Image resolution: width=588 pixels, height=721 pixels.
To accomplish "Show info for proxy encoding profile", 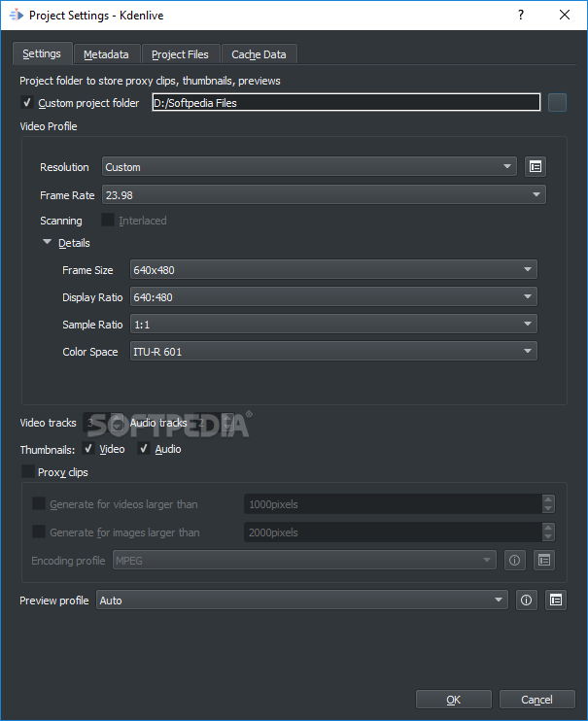I will click(x=514, y=560).
